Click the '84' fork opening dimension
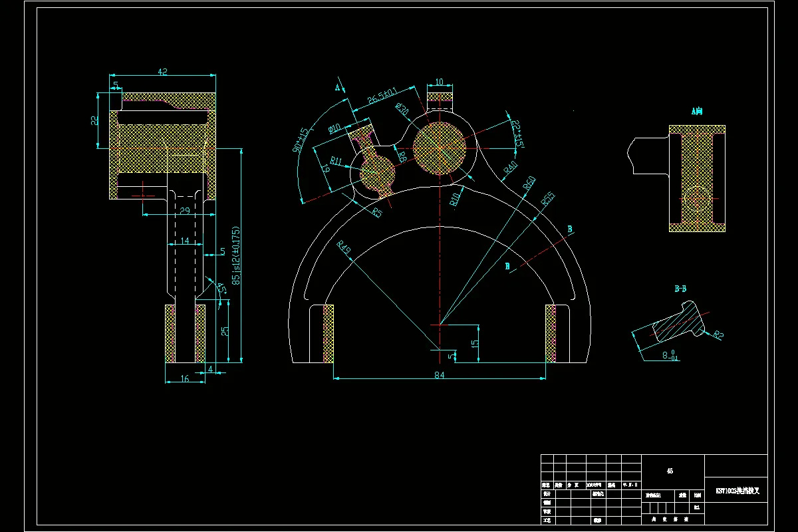The height and width of the screenshot is (532, 798). (x=439, y=375)
